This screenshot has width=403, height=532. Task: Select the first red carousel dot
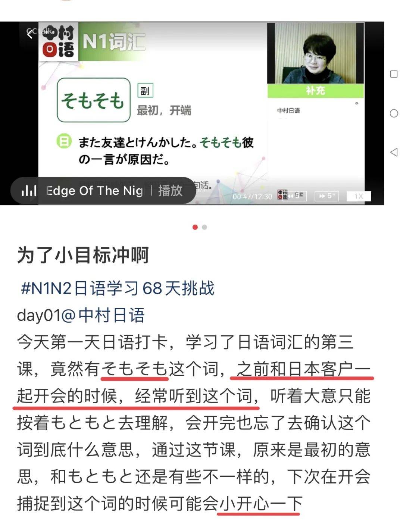tap(195, 227)
